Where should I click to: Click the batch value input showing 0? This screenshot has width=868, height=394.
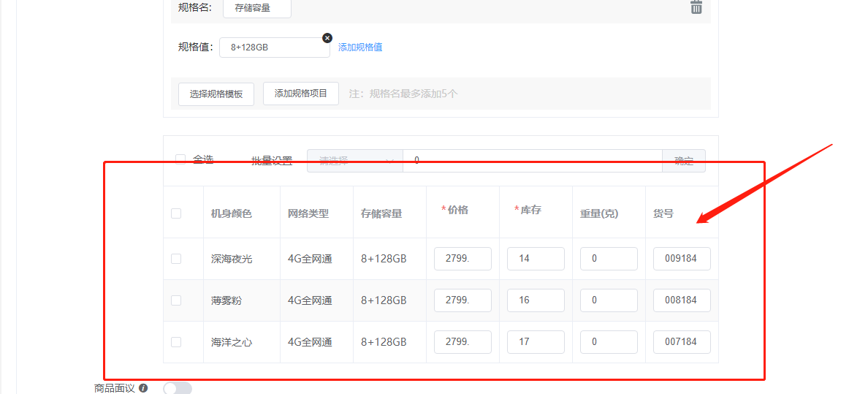click(533, 161)
